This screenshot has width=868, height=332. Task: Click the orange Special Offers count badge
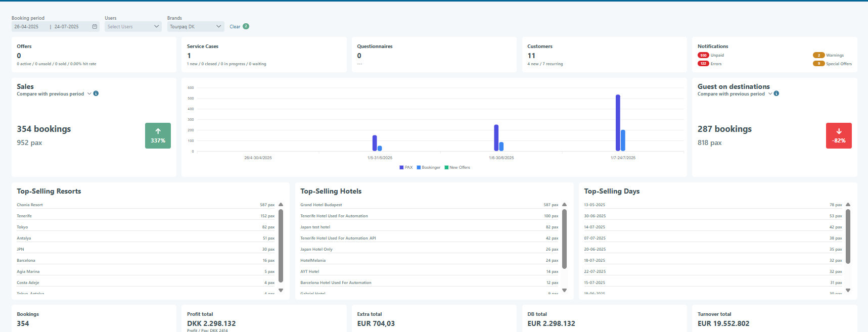[x=818, y=64]
